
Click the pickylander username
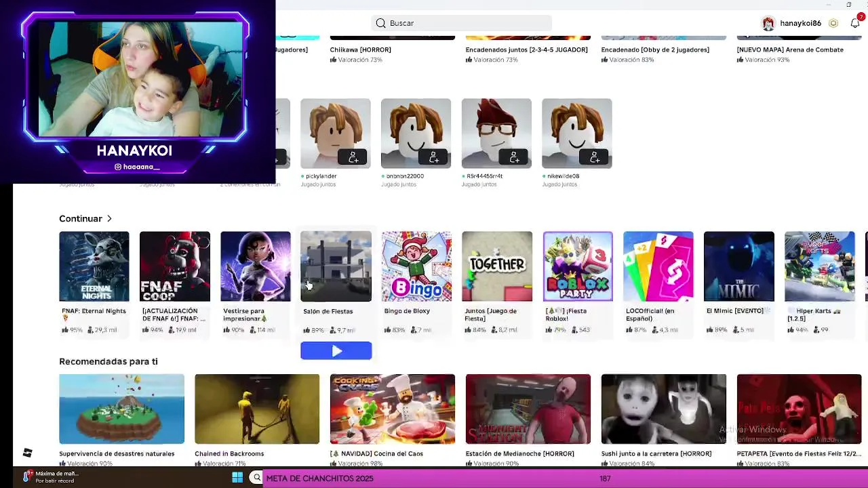[321, 176]
